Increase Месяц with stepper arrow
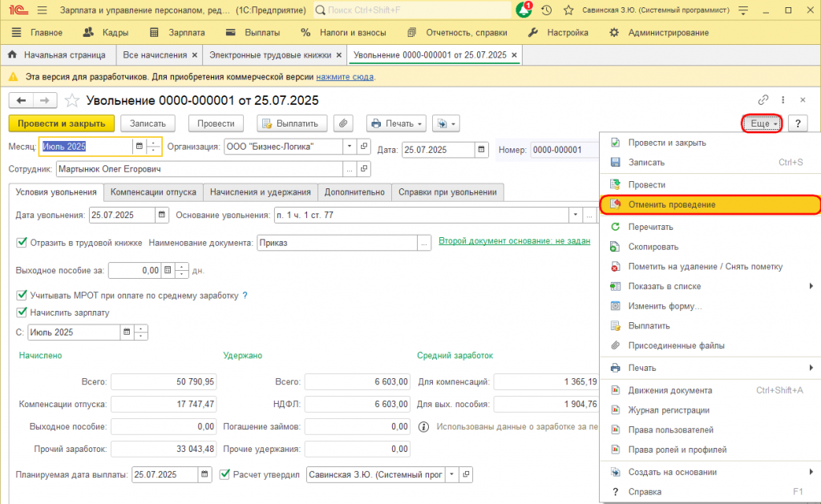The width and height of the screenshot is (821, 504). [x=153, y=143]
